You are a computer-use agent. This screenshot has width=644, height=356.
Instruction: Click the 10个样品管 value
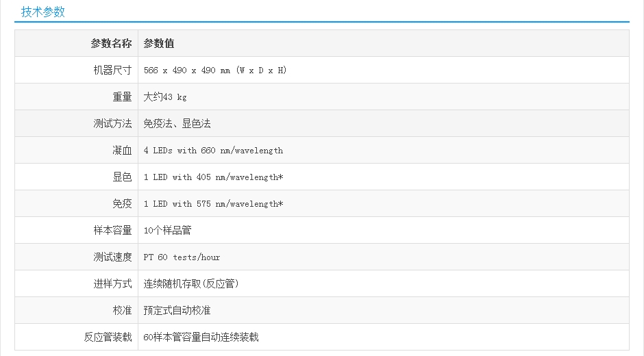(167, 231)
